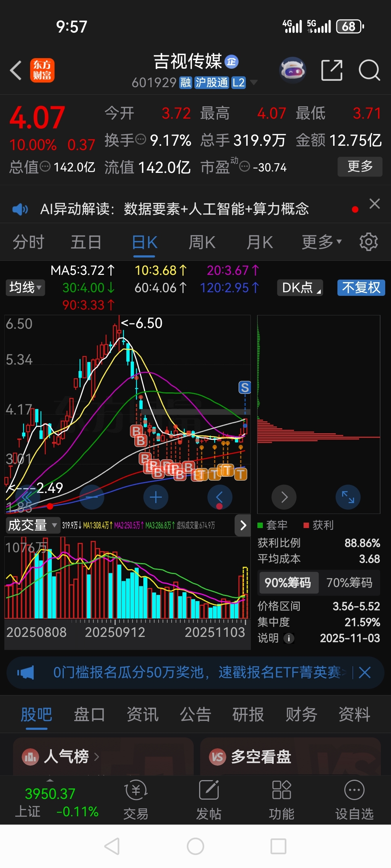391x868 pixels.
Task: Open the Eastmoney orange logo
Action: [x=42, y=70]
